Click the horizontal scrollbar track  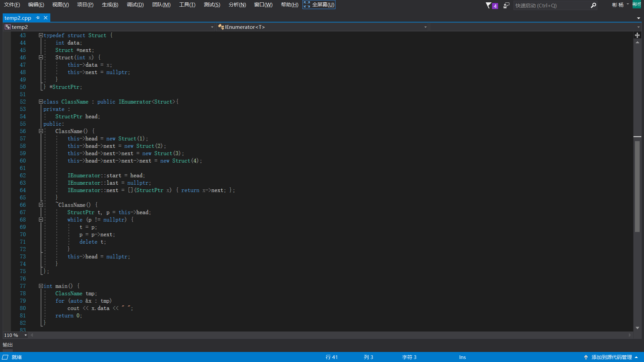coord(331,335)
